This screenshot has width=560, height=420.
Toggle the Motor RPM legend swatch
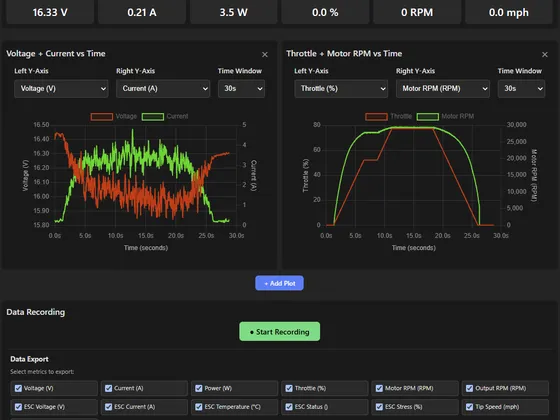(428, 117)
